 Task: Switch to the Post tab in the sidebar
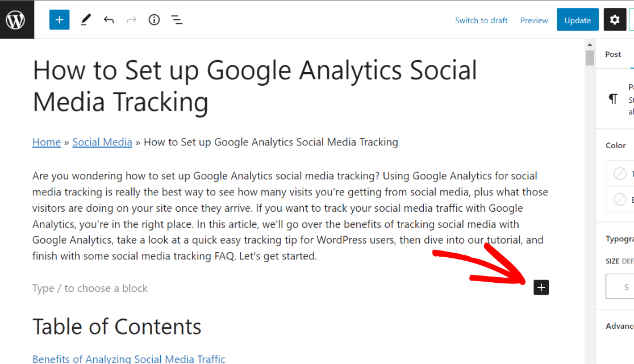(613, 54)
